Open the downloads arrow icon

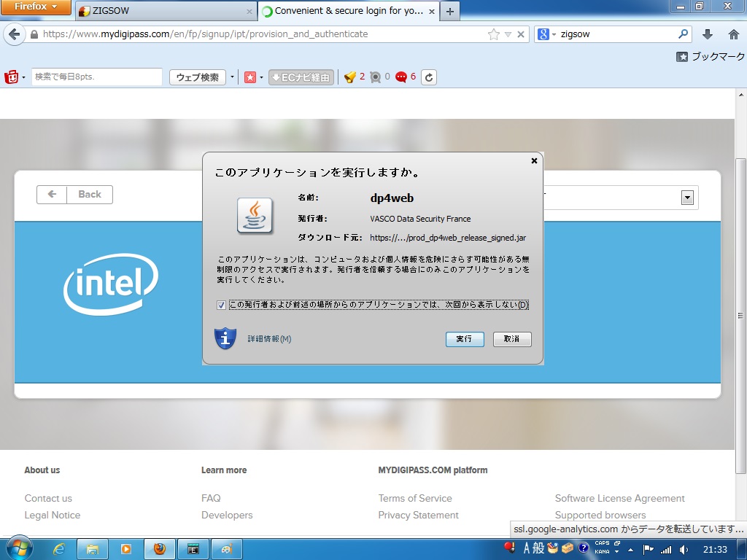coord(708,34)
